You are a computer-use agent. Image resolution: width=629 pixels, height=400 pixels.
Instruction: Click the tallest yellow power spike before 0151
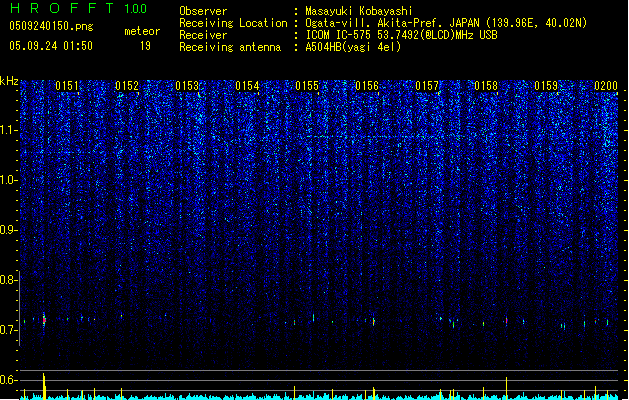(x=44, y=386)
